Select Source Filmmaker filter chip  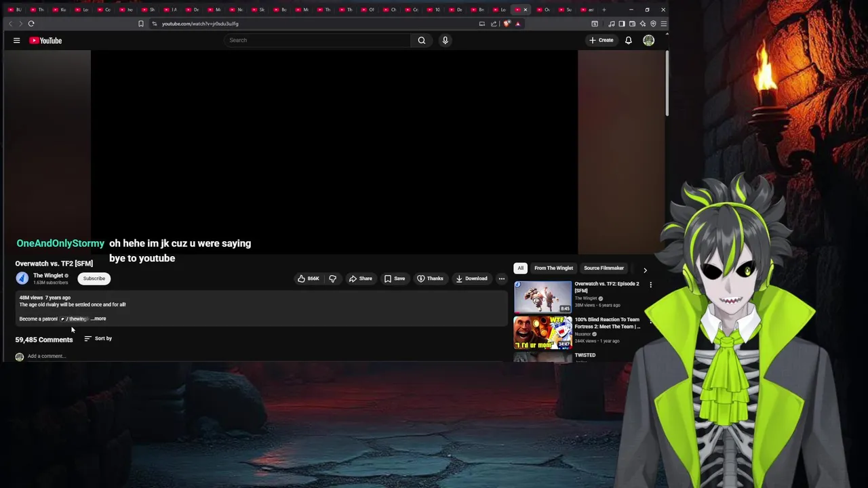(x=604, y=268)
